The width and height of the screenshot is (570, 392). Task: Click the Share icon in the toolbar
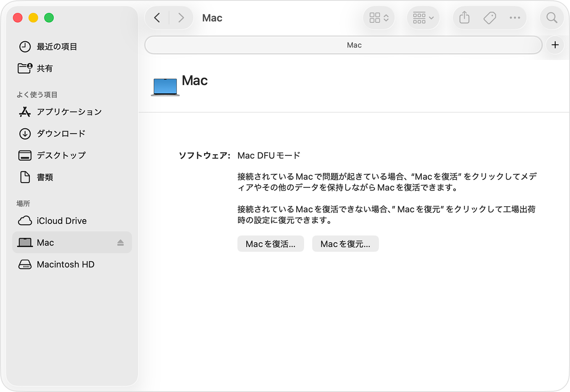[x=464, y=18]
